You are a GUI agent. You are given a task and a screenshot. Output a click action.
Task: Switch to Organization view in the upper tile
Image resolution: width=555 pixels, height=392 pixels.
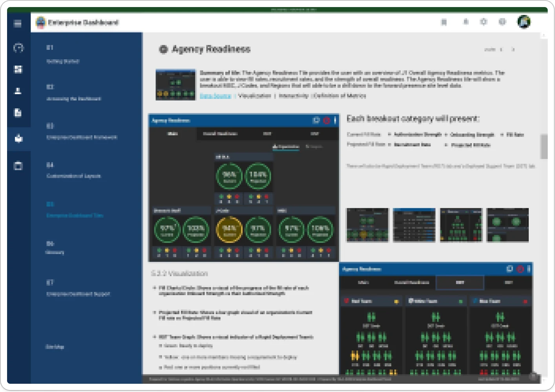pos(286,147)
